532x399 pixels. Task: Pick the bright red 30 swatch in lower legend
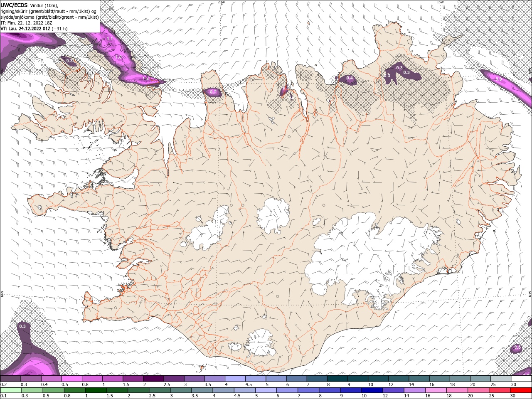[x=521, y=390]
